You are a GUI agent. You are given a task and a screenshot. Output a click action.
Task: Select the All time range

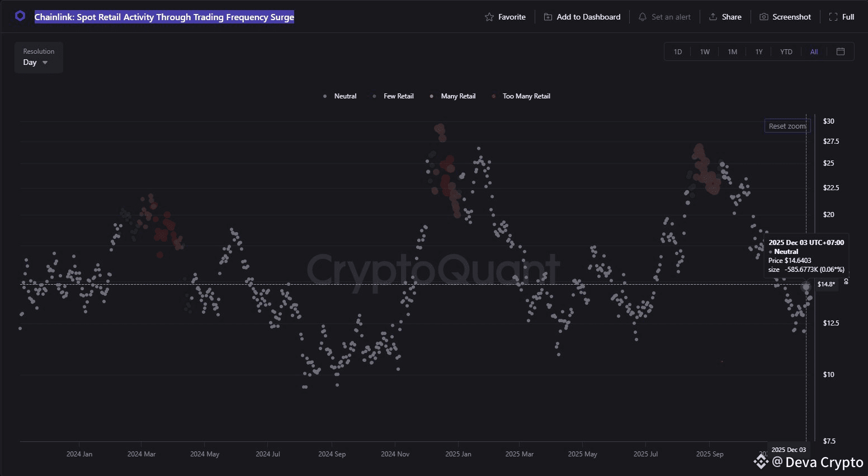click(814, 52)
